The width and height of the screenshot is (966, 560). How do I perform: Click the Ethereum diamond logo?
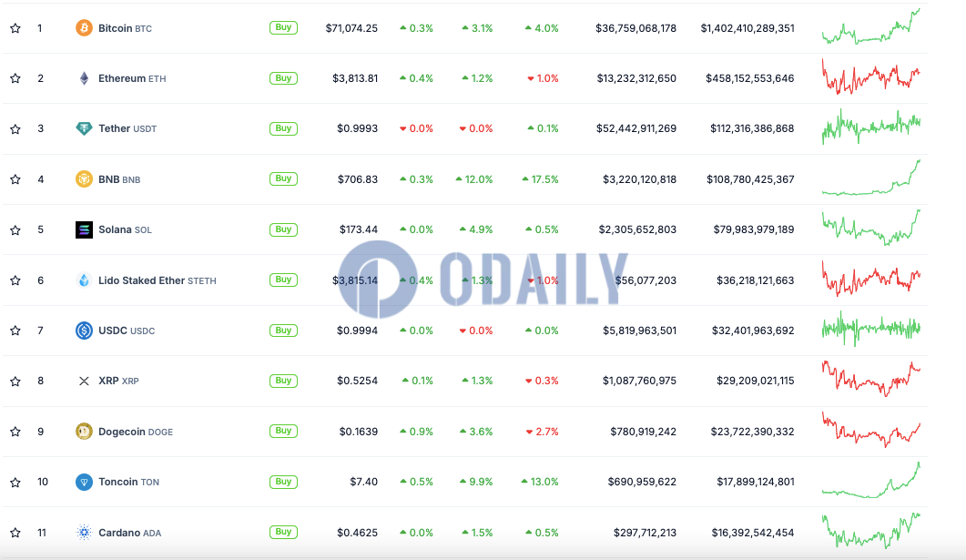(84, 78)
